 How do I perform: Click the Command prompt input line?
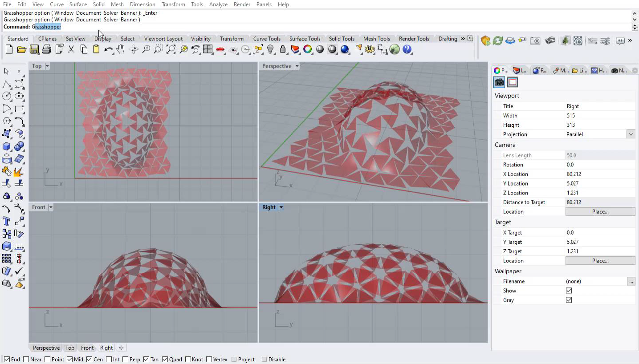(317, 27)
